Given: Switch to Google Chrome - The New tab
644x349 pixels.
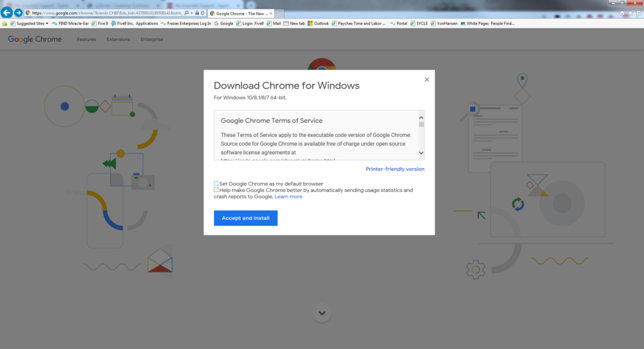Looking at the screenshot, I should [241, 14].
